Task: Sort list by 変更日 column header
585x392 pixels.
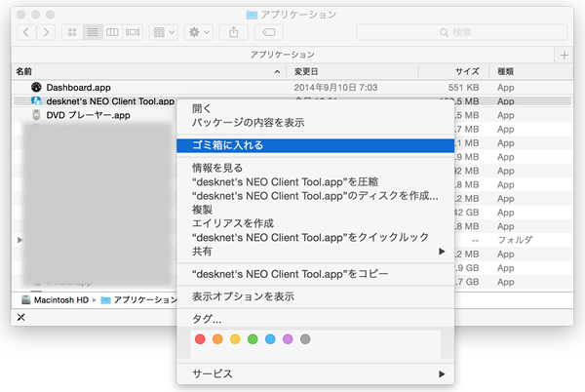Action: [352, 71]
